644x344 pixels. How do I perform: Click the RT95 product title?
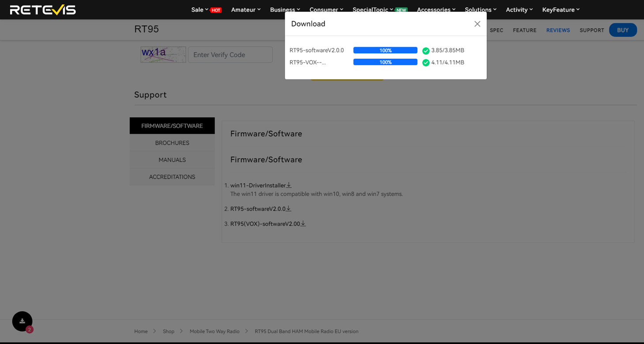pos(147,29)
